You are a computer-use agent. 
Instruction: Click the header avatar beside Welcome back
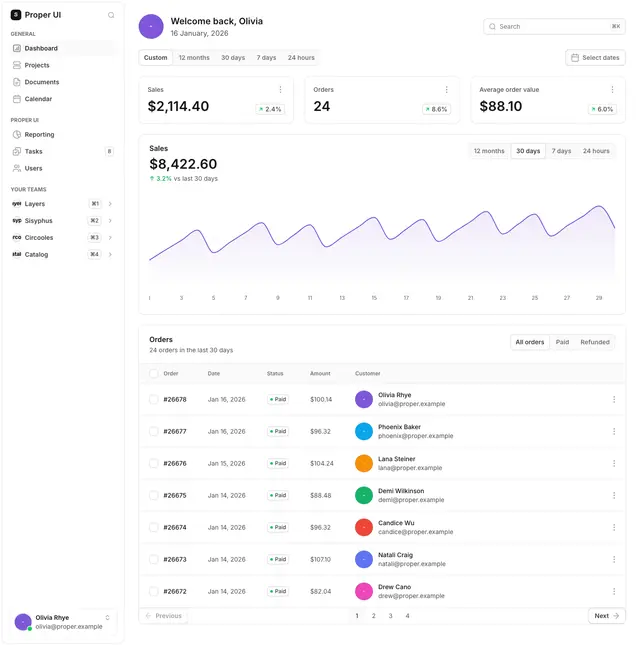click(151, 26)
